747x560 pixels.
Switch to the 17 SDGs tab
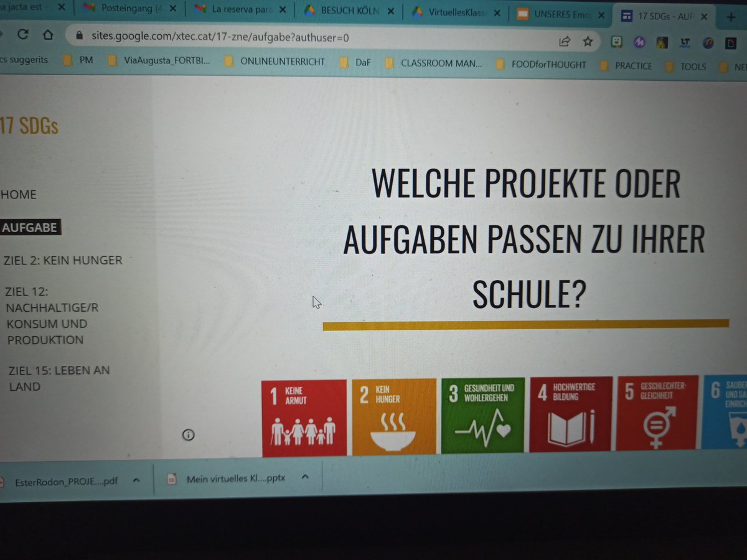click(663, 16)
